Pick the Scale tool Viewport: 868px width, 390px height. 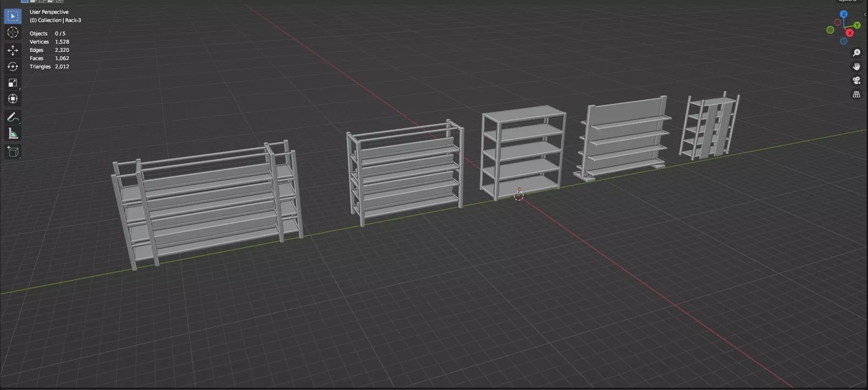click(x=13, y=83)
